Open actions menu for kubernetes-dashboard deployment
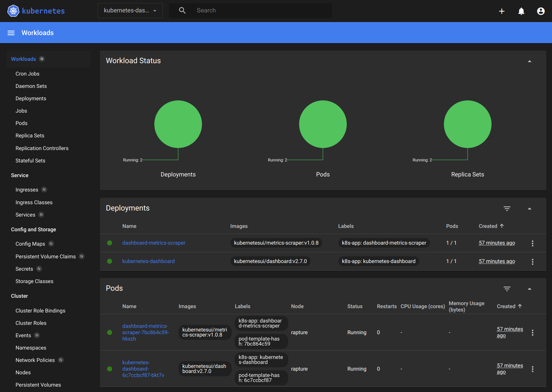The height and width of the screenshot is (392, 552). click(532, 262)
